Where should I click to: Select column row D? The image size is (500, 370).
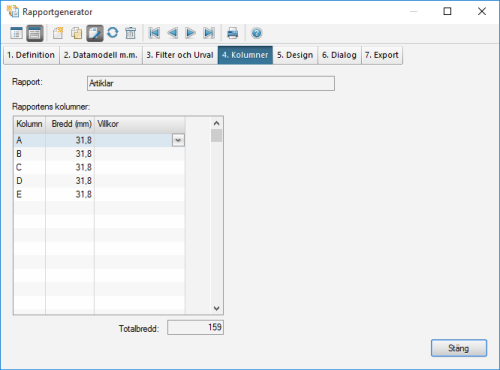click(x=99, y=181)
